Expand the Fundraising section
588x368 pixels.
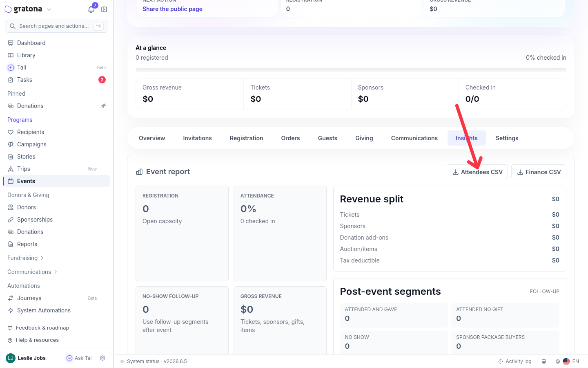26,258
